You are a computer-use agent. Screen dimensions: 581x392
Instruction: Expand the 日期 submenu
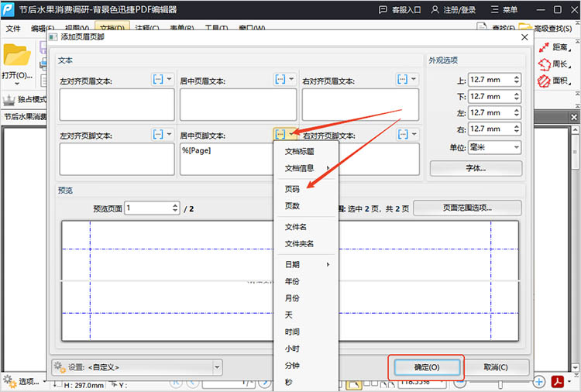307,264
